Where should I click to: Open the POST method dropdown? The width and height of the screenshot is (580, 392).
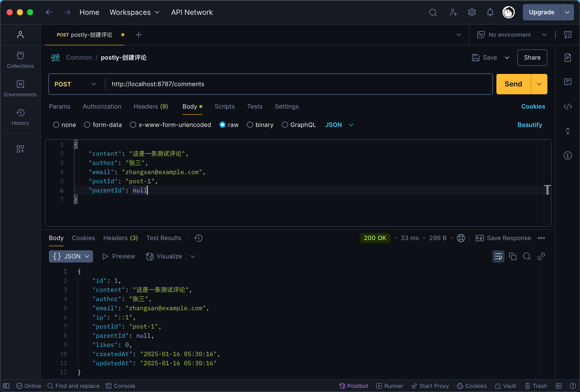pyautogui.click(x=75, y=84)
